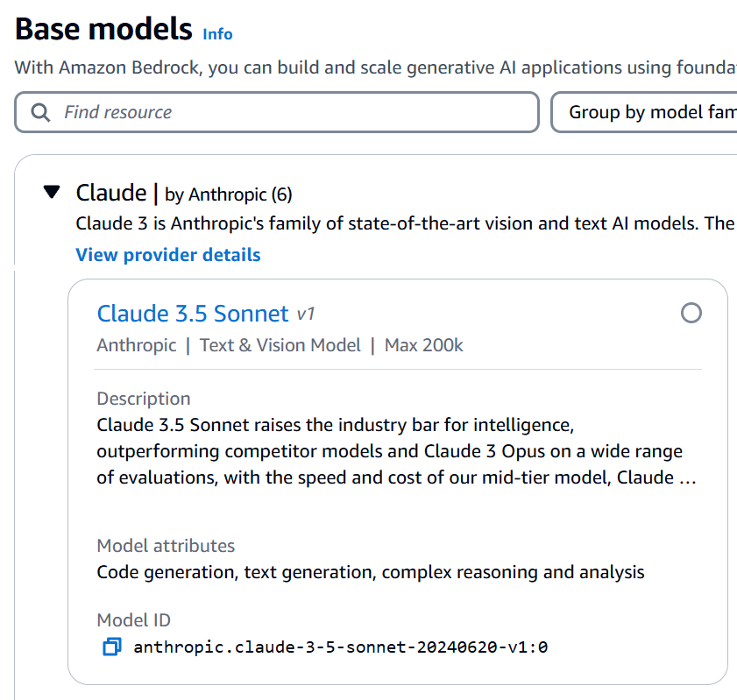Viewport: 737px width, 700px height.
Task: Click the Description section label
Action: (x=143, y=399)
